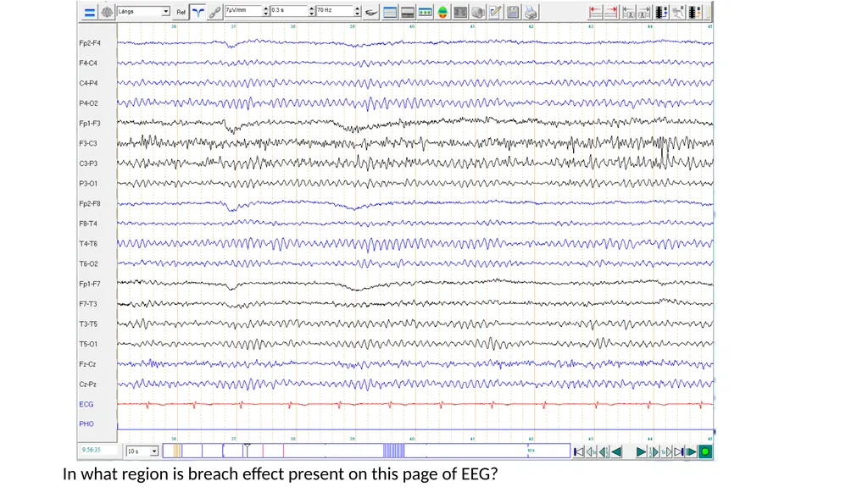Click the gray 3D head icon
The width and height of the screenshot is (868, 487).
(x=478, y=12)
